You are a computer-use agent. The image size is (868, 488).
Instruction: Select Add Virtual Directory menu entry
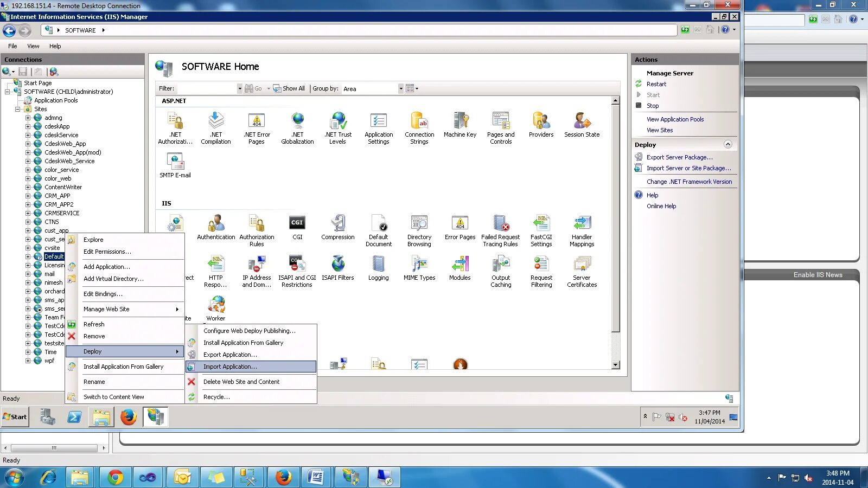[x=125, y=279]
